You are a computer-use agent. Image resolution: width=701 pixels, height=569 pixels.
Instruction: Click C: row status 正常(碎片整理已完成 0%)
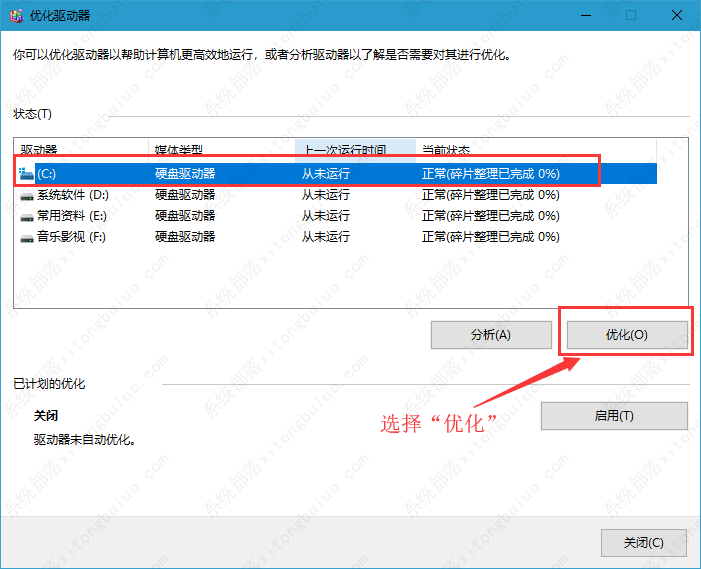click(x=491, y=173)
